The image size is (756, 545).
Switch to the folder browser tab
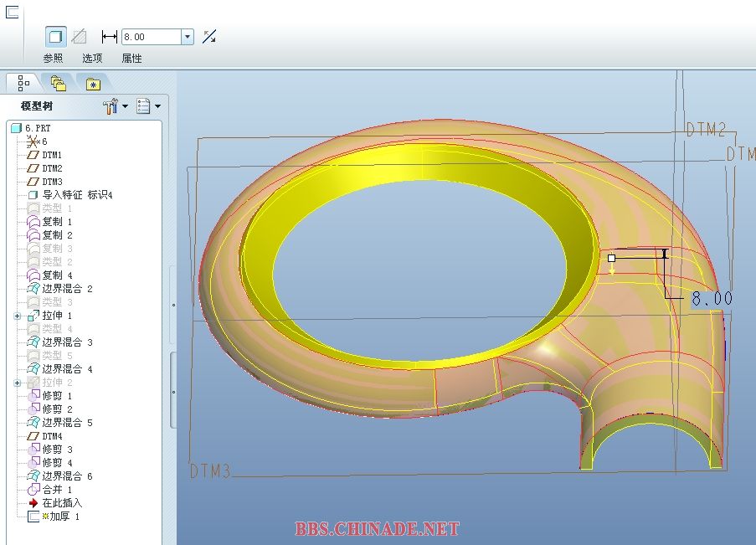[x=58, y=83]
